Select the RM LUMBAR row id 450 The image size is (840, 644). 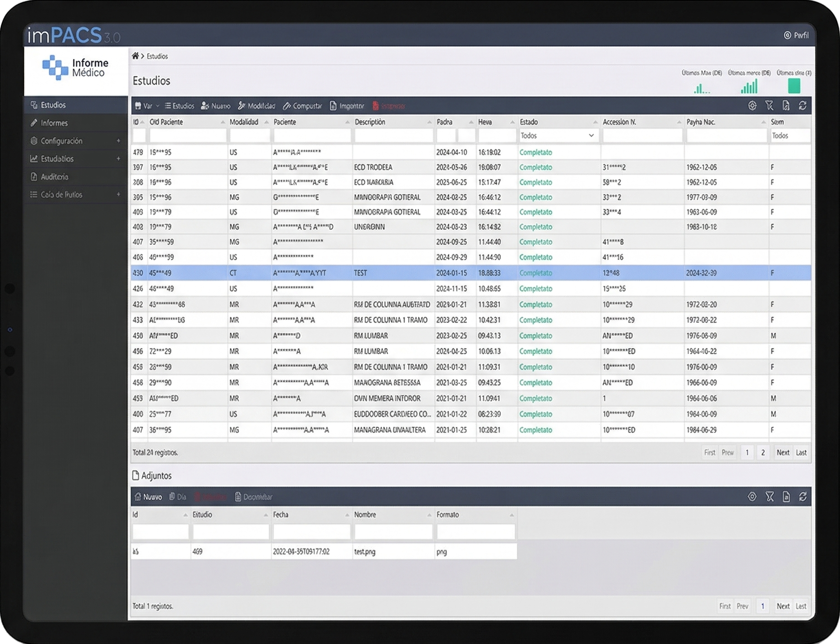(x=471, y=335)
